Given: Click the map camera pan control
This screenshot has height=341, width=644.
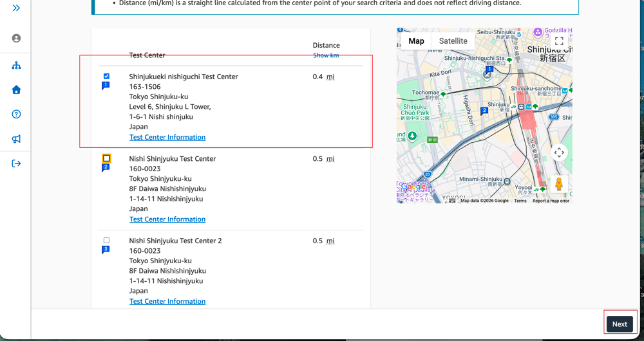Looking at the screenshot, I should point(559,152).
